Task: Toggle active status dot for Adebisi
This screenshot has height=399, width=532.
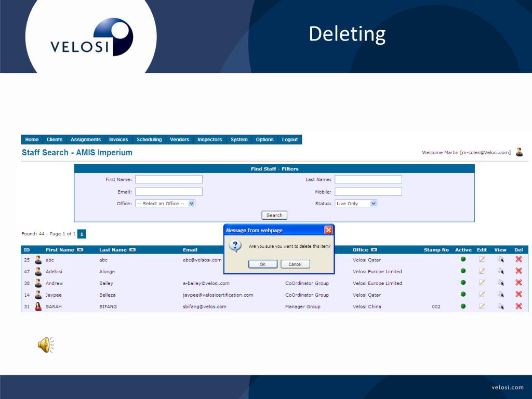Action: tap(463, 271)
